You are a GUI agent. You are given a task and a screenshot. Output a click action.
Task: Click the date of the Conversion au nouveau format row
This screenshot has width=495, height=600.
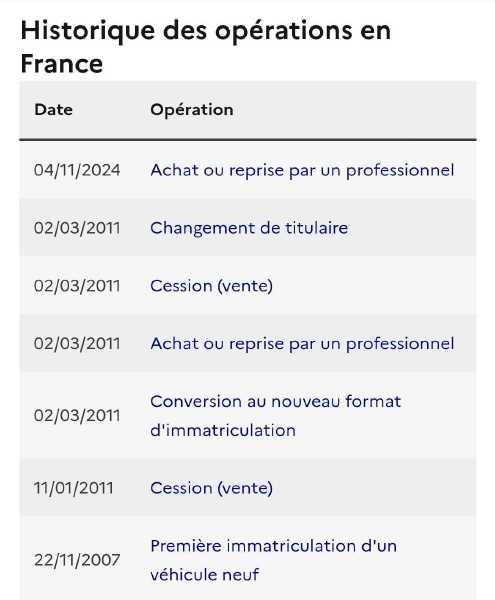point(77,416)
